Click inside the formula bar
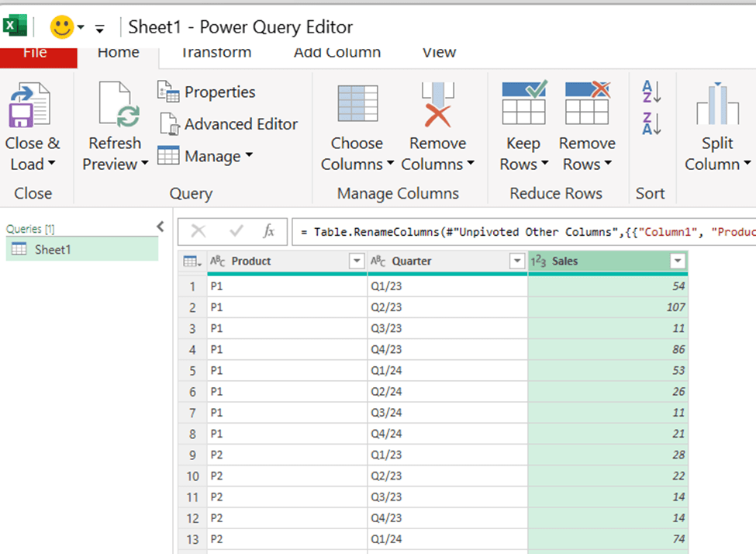The image size is (756, 554). tap(527, 232)
